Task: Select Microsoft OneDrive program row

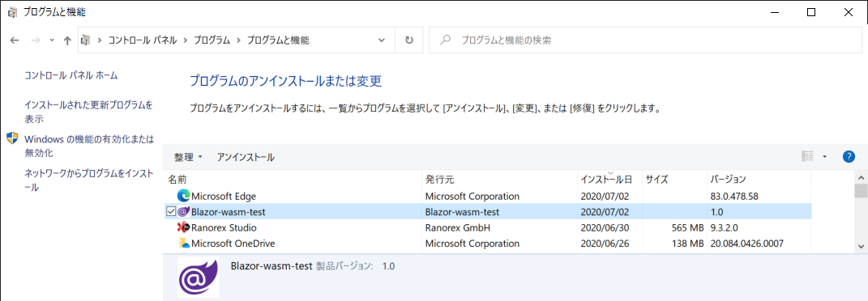Action: click(488, 244)
